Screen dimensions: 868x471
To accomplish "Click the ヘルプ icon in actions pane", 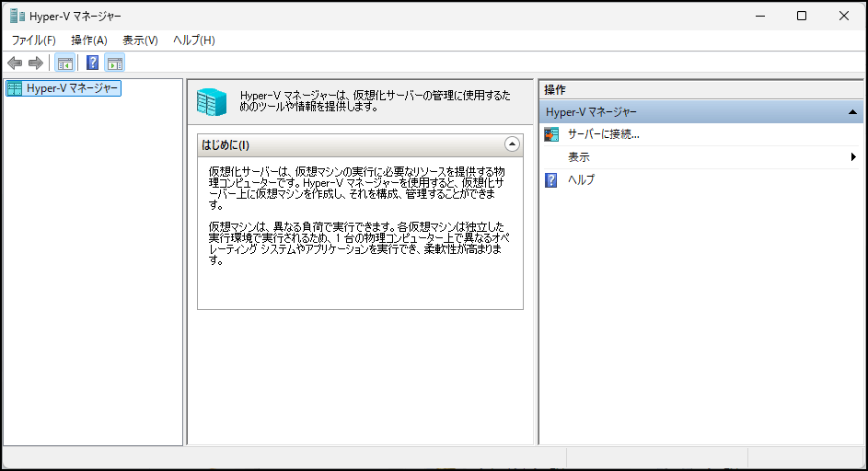I will click(551, 180).
